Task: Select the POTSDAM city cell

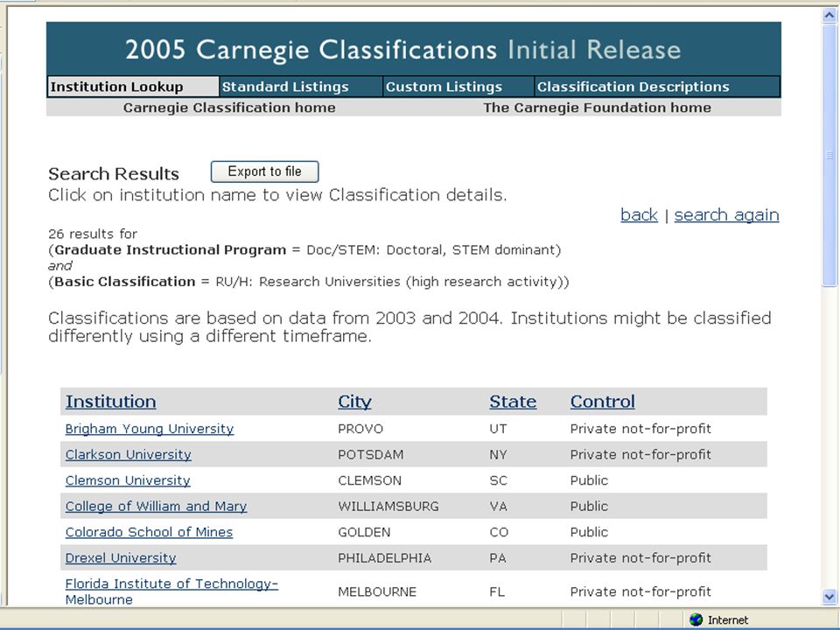Action: coord(371,455)
